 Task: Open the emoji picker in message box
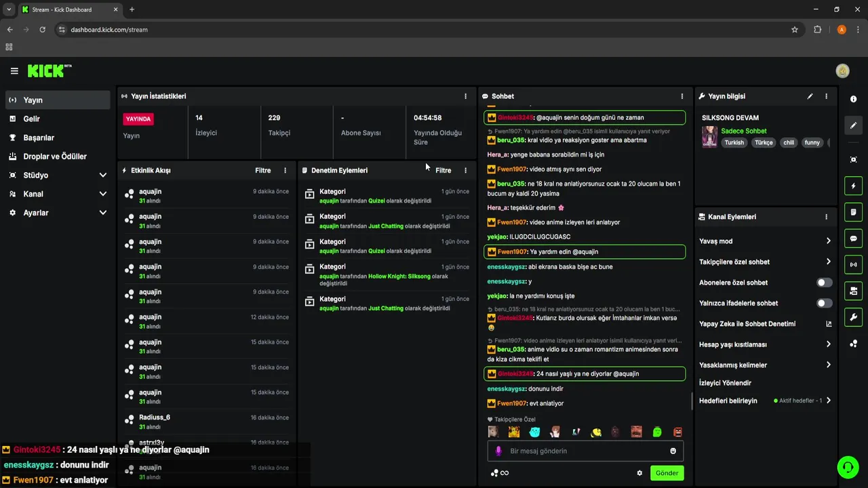[673, 451]
